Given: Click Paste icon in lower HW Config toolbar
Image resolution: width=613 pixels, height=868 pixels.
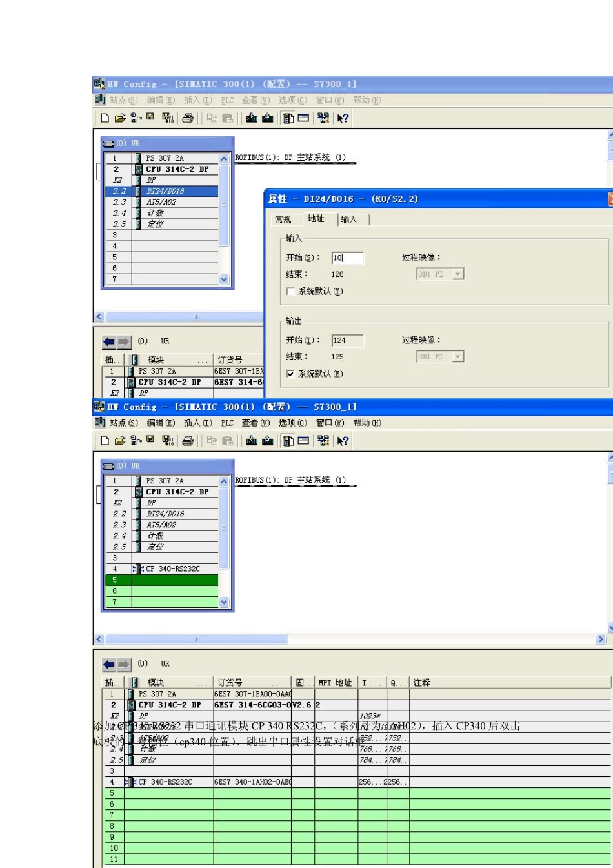Looking at the screenshot, I should (227, 441).
